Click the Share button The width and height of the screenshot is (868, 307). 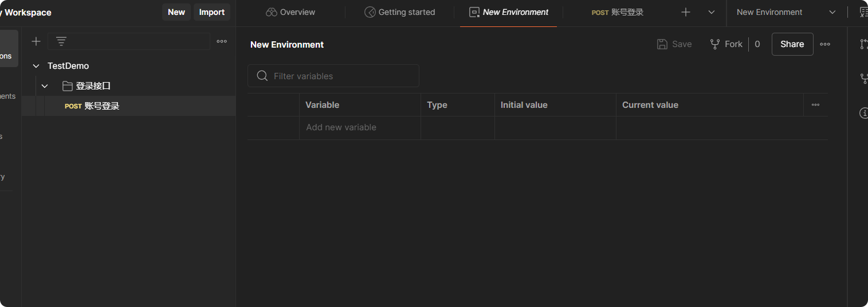click(792, 44)
